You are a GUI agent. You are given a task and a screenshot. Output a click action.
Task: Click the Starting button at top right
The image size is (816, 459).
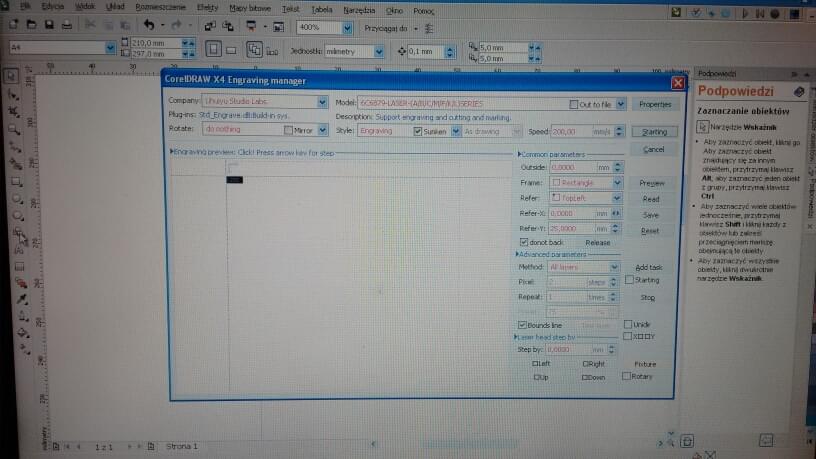pos(654,132)
